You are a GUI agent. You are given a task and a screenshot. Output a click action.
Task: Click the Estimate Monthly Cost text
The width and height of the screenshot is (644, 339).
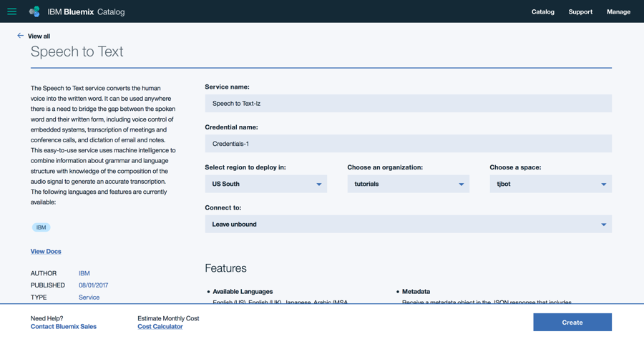168,318
